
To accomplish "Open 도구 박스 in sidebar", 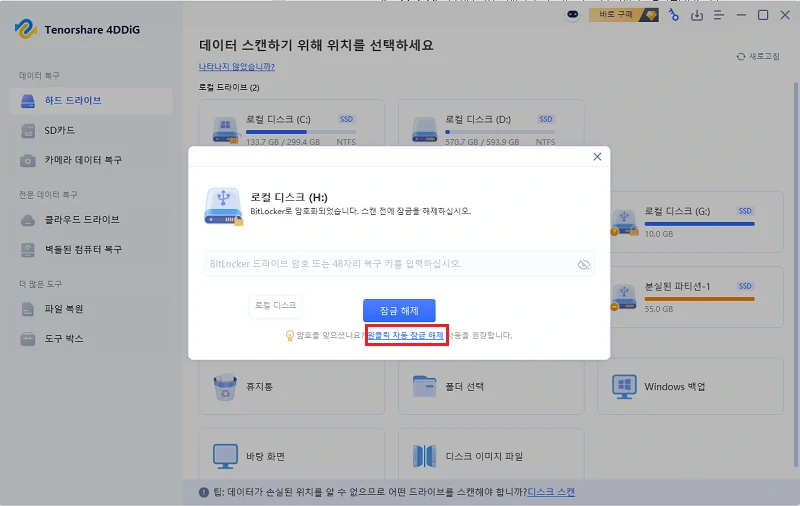I will point(90,339).
